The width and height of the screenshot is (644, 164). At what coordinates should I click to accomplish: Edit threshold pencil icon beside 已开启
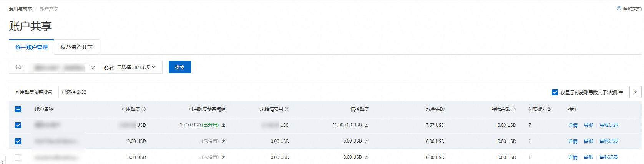(223, 125)
